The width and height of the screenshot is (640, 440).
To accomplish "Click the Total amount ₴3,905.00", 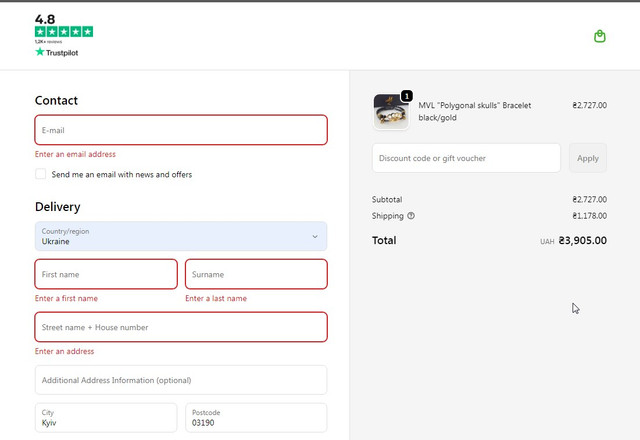I will tap(582, 240).
